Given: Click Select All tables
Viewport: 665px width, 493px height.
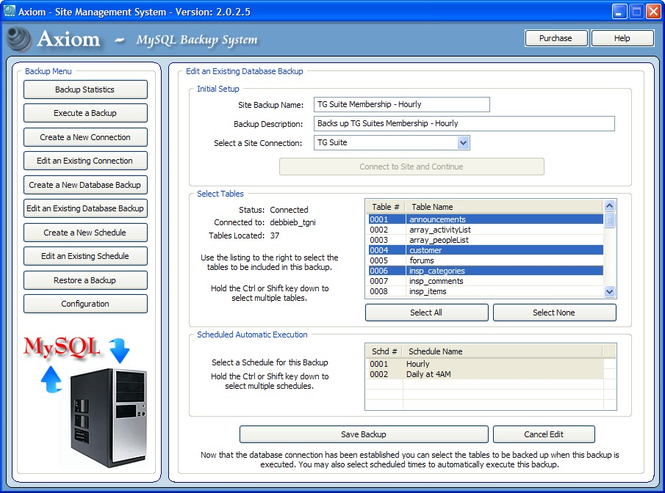Looking at the screenshot, I should 426,313.
